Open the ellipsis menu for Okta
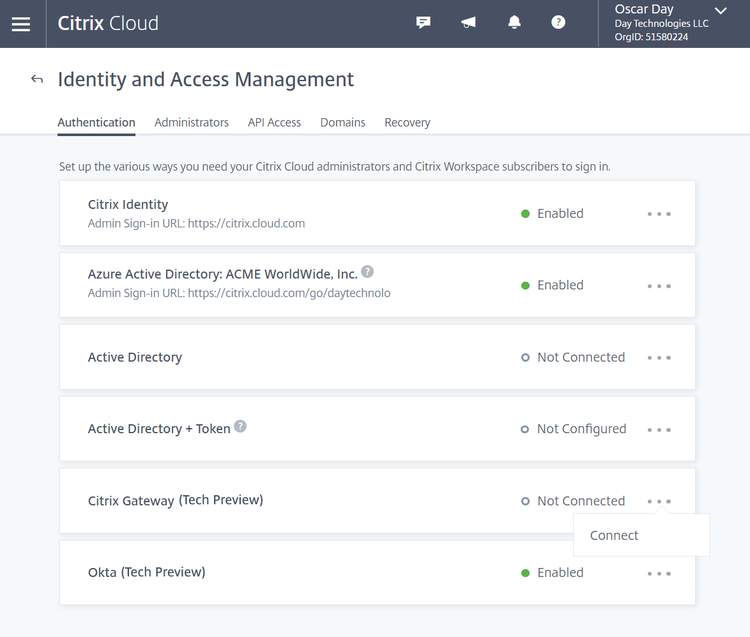 (x=659, y=573)
